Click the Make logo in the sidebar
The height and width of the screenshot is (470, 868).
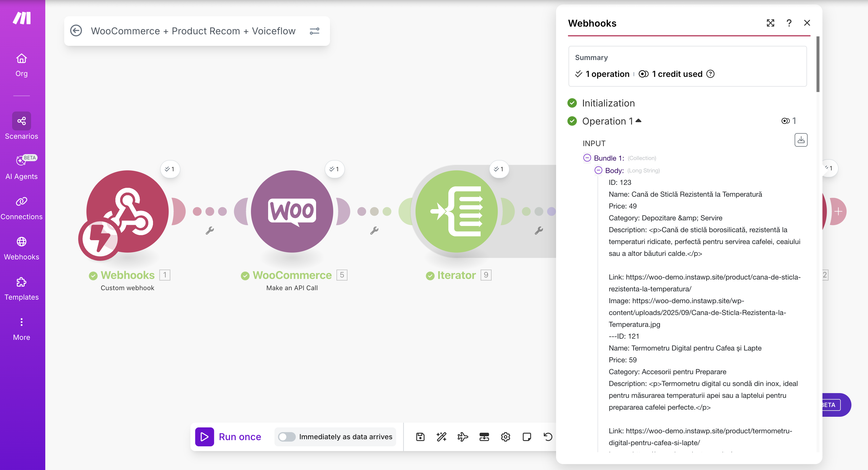click(22, 18)
